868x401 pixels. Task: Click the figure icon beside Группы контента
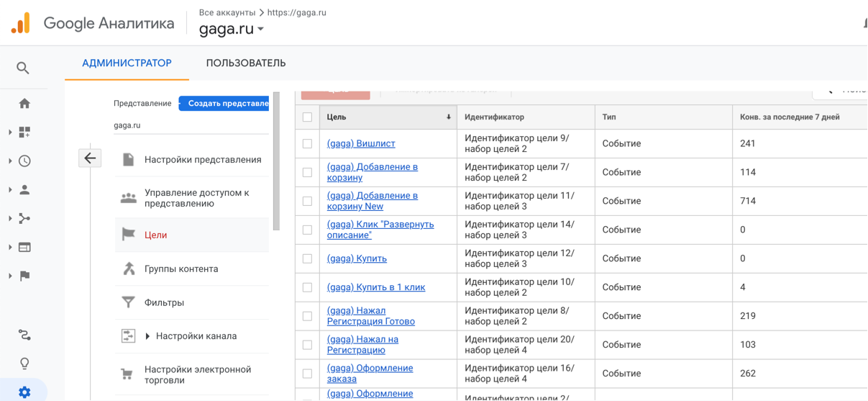click(129, 269)
